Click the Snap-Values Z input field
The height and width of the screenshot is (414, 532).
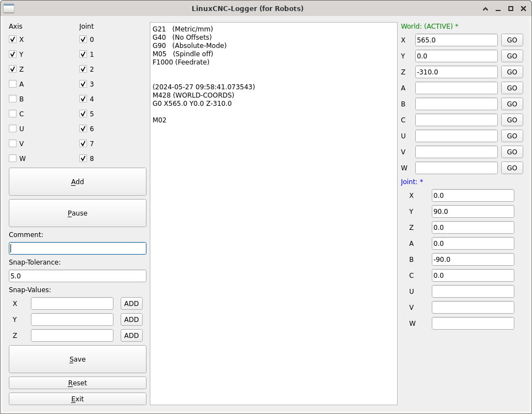pos(72,336)
